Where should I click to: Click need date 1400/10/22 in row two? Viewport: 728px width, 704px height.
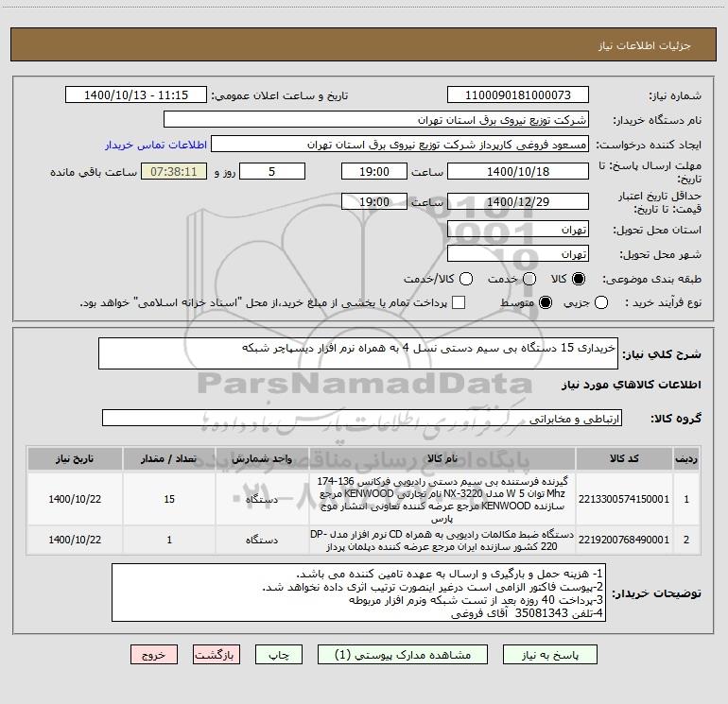75,540
